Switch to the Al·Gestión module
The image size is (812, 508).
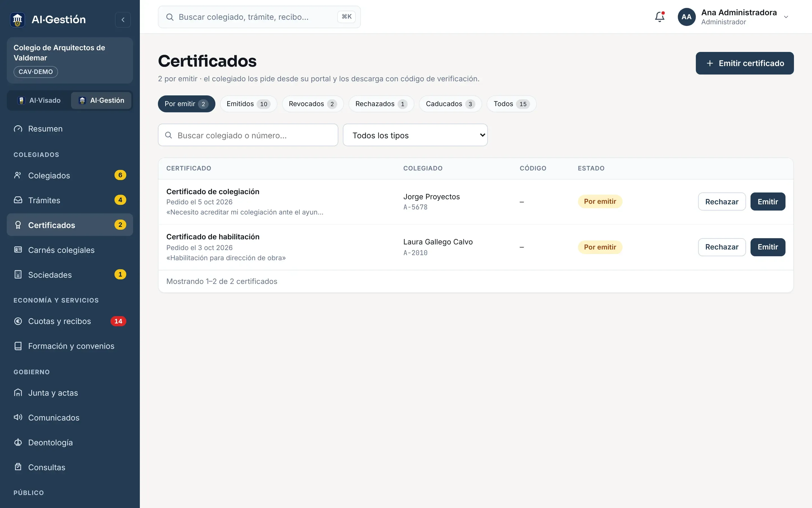coord(101,100)
